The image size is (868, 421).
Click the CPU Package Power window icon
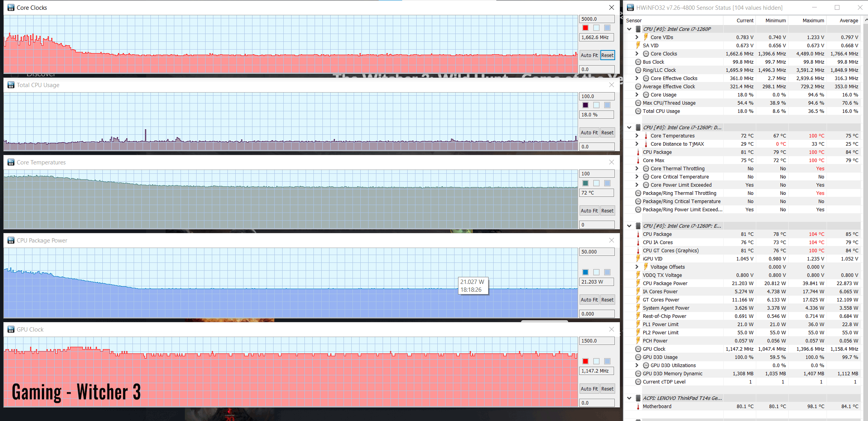click(x=11, y=240)
